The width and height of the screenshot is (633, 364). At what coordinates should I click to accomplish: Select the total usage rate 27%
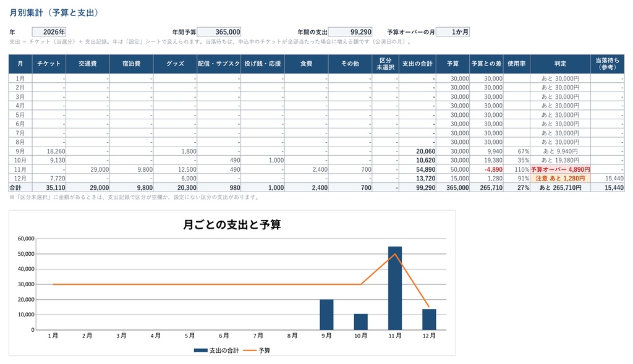(x=516, y=188)
